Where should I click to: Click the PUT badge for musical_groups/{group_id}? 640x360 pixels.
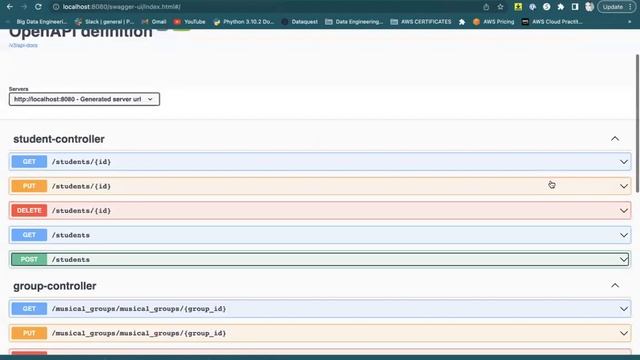(29, 333)
